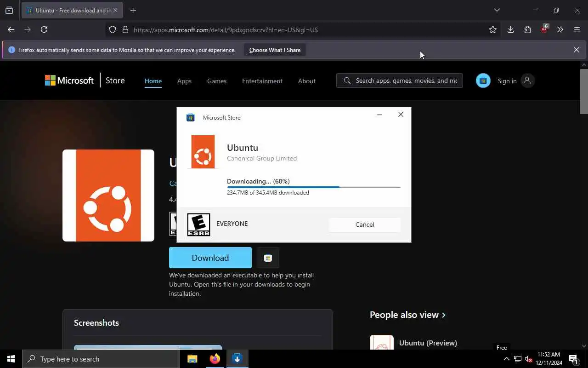Click the Windows taskbar search box

[101, 359]
